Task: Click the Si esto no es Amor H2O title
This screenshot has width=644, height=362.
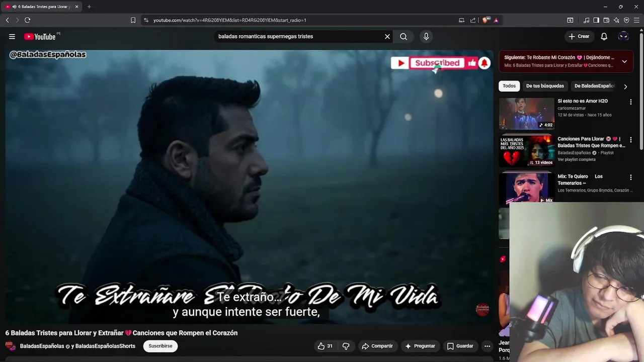Action: tap(583, 101)
